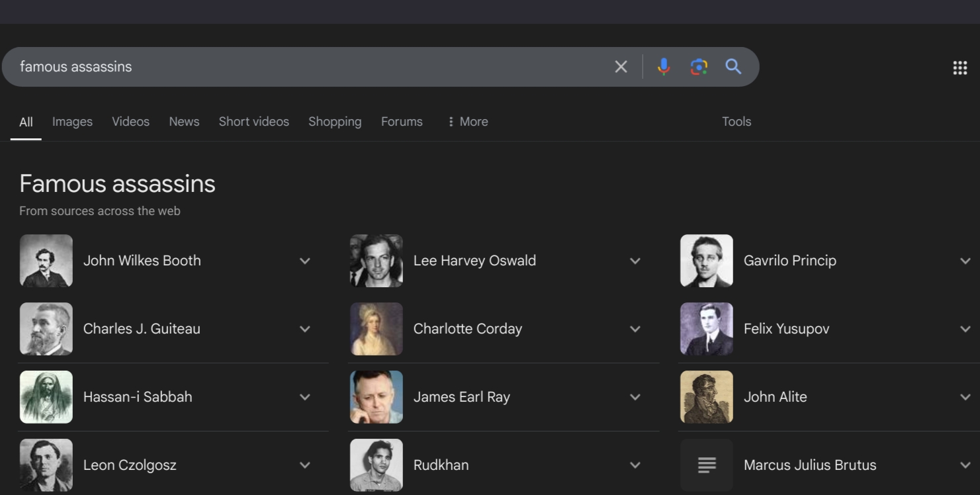The image size is (980, 495).
Task: Switch to the Videos tab
Action: [130, 122]
